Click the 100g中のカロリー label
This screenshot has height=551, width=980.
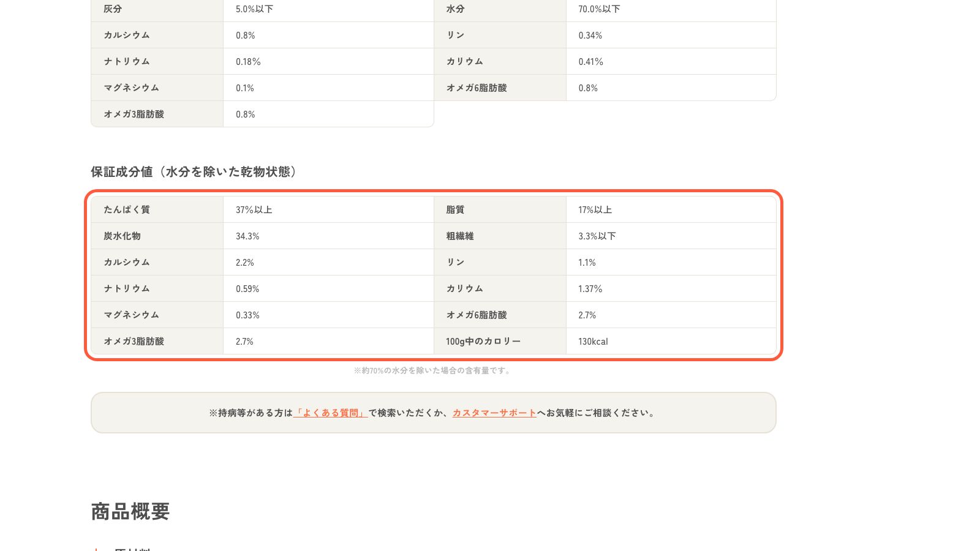click(x=483, y=342)
